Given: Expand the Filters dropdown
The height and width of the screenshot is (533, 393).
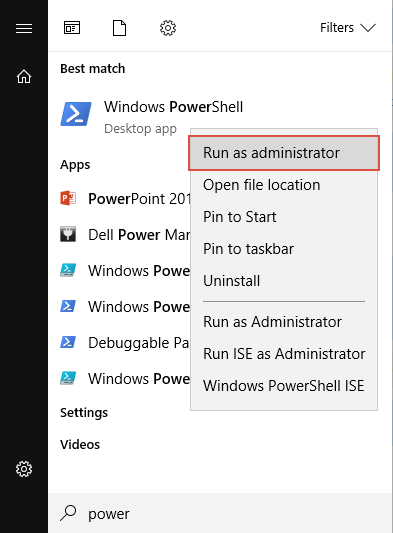Looking at the screenshot, I should 348,28.
